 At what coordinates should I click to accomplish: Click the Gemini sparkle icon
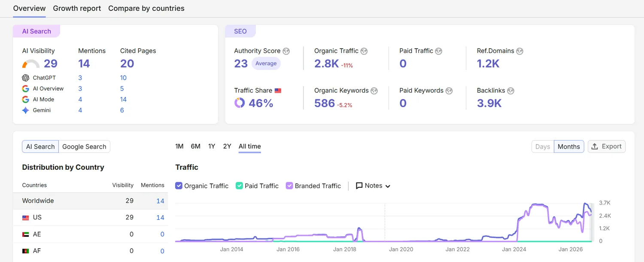tap(26, 110)
